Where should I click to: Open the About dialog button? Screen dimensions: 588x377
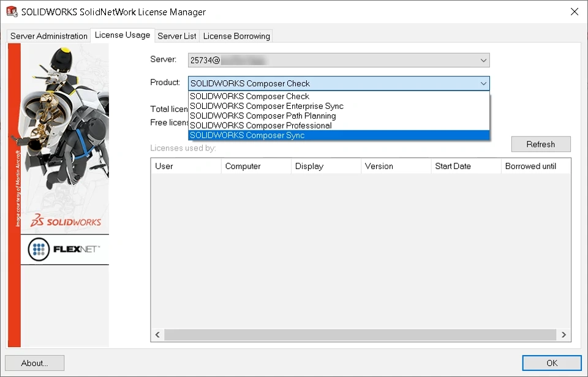34,363
